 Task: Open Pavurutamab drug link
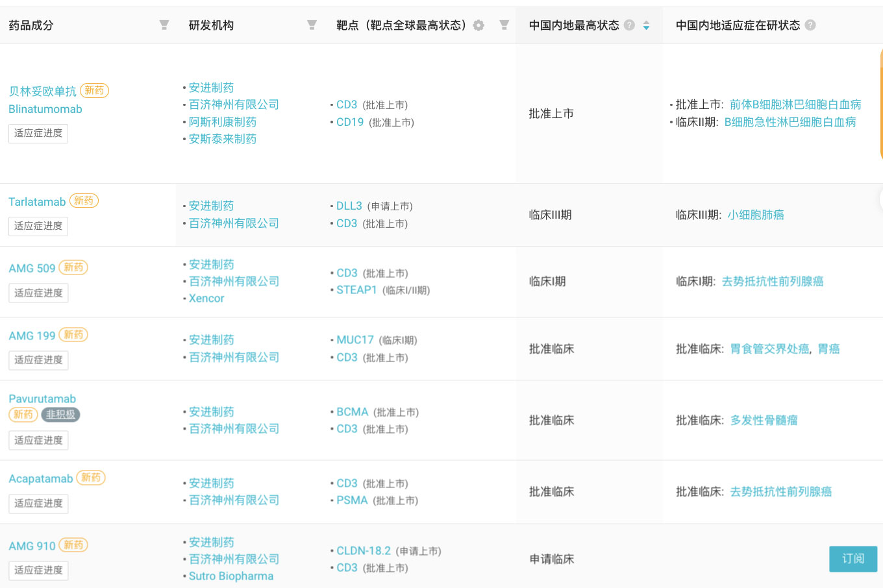tap(42, 398)
